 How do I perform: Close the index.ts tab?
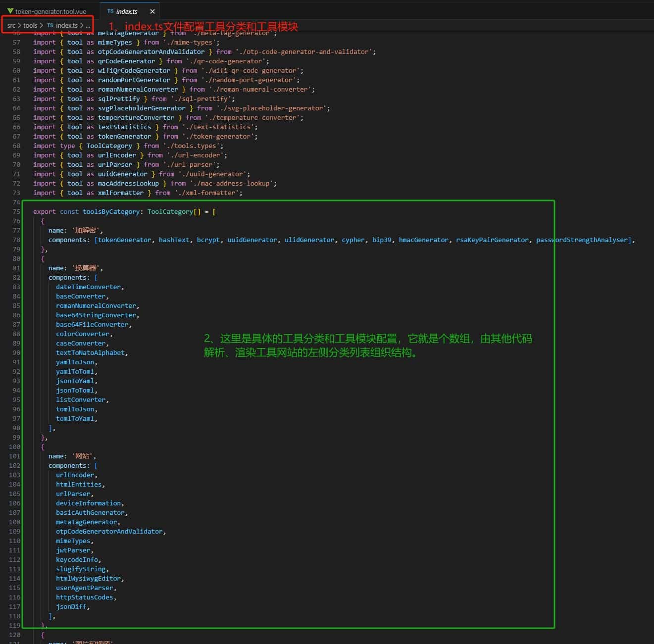click(152, 11)
